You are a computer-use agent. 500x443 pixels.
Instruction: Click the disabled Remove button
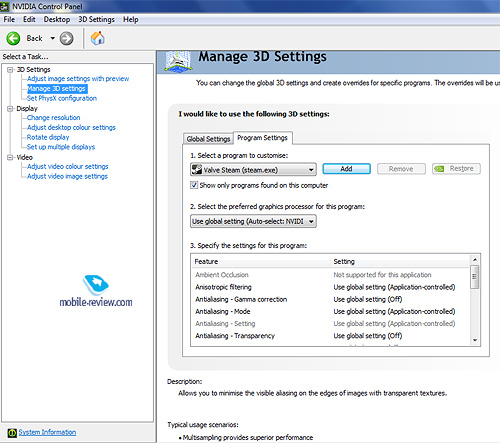pyautogui.click(x=401, y=169)
